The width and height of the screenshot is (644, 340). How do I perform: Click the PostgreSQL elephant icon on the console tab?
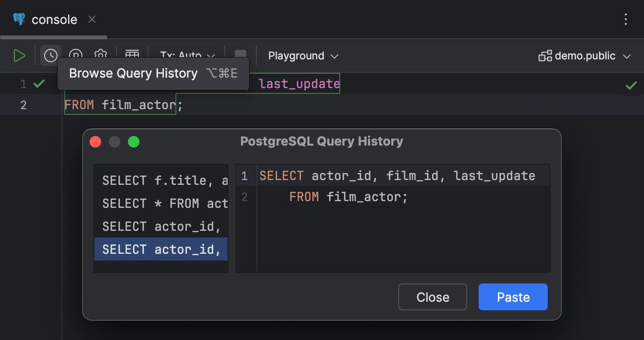pos(19,19)
